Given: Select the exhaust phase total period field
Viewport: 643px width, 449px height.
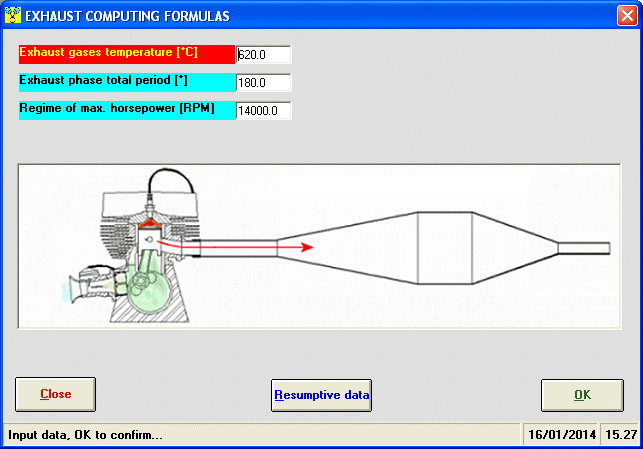Looking at the screenshot, I should (x=263, y=82).
